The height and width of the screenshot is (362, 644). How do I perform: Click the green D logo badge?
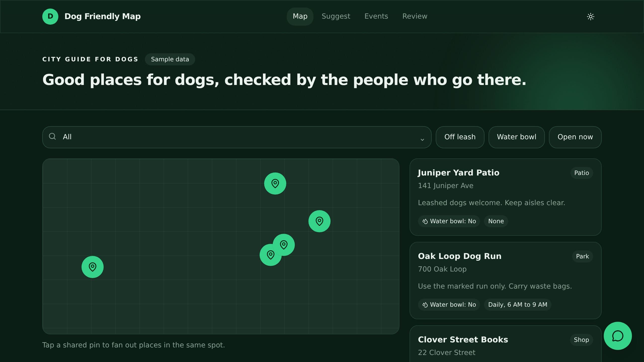tap(50, 16)
